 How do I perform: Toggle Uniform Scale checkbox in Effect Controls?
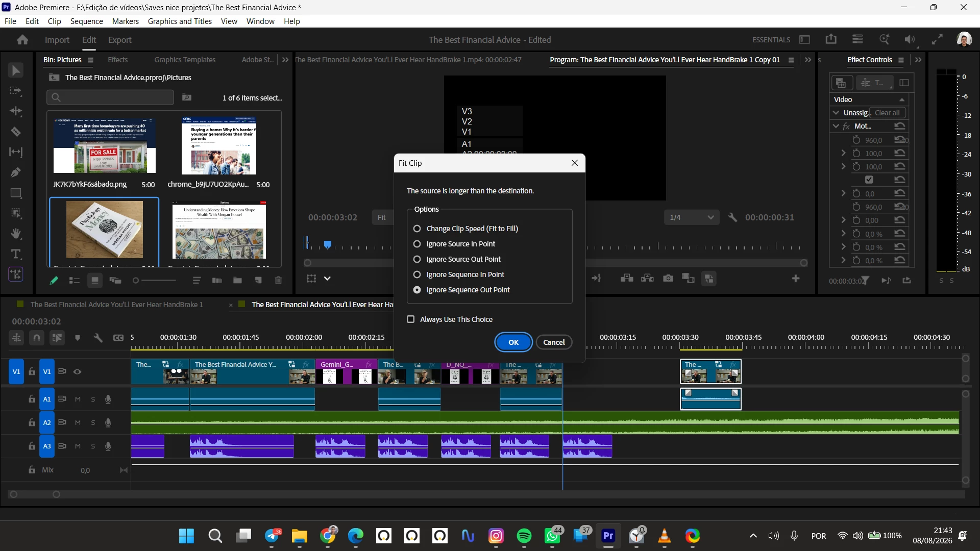point(869,180)
